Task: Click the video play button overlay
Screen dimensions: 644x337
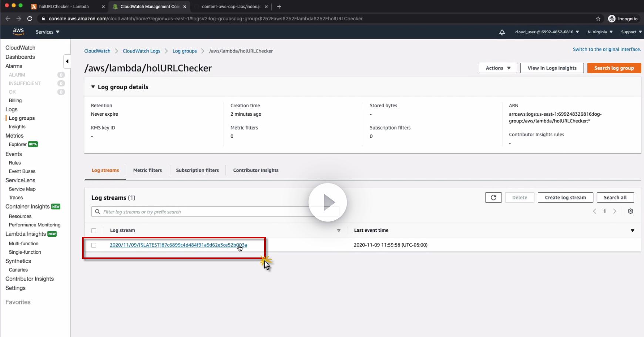Action: coord(328,202)
